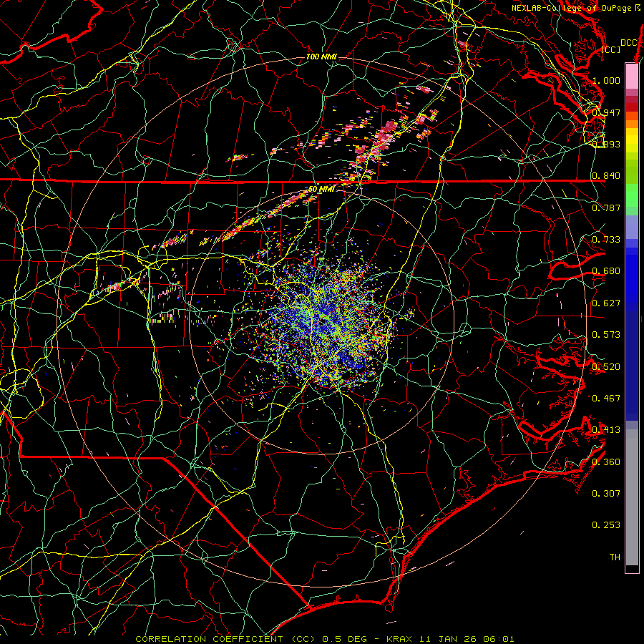Select the 0.680 scale value
The image size is (644, 644).
(606, 271)
